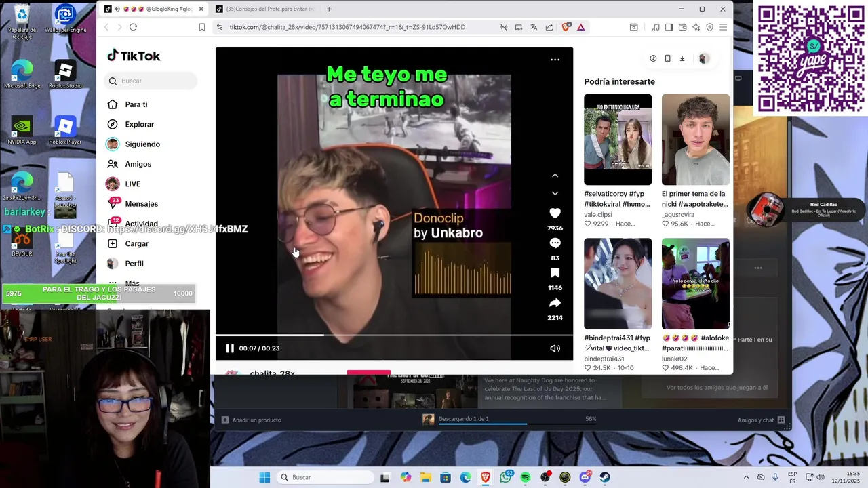The height and width of the screenshot is (488, 868).
Task: Open NVIDIA App desktop shortcut
Action: pyautogui.click(x=22, y=131)
